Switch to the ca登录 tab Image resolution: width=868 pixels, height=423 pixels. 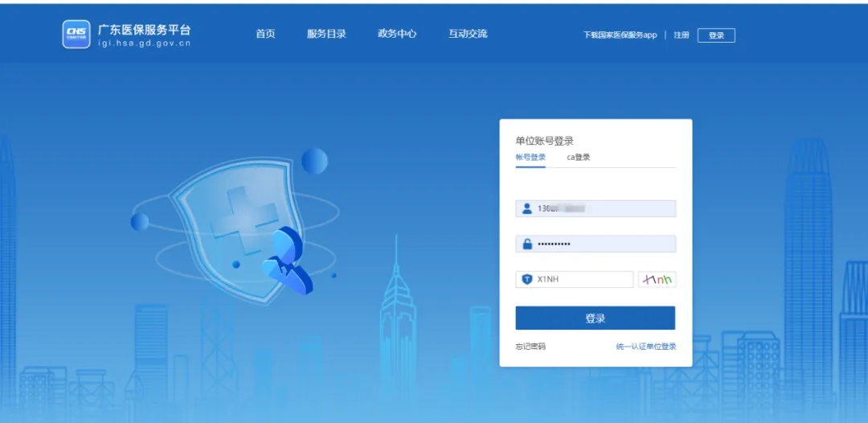click(579, 158)
